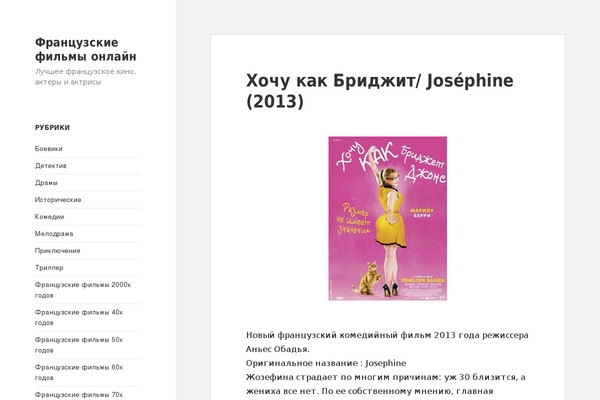
Task: Open Французские фильмы 40х годов category
Action: [x=79, y=317]
